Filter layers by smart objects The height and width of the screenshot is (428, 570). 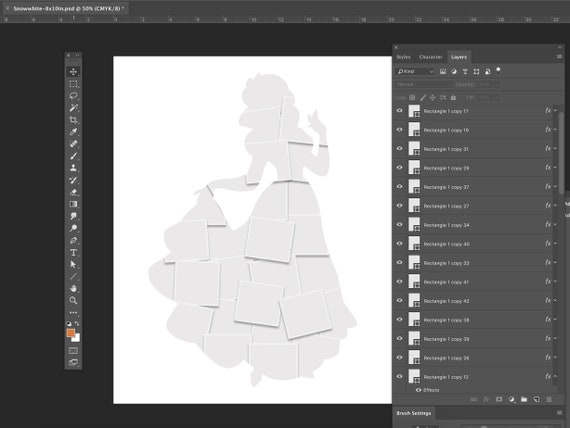(x=487, y=72)
